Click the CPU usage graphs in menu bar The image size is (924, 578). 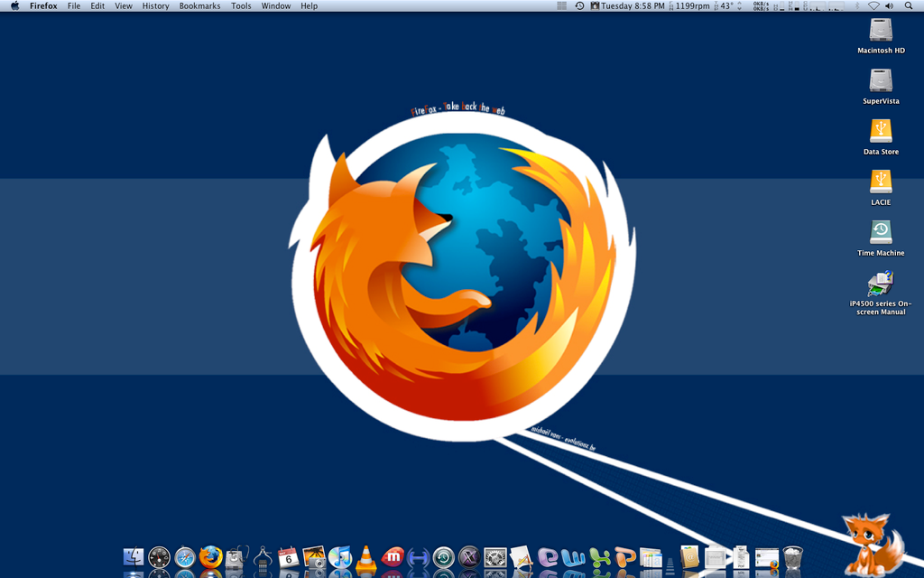click(x=827, y=6)
